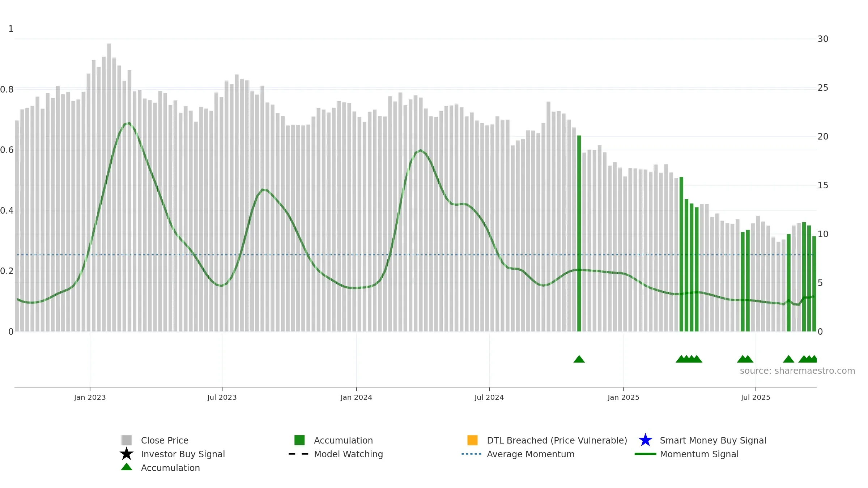Click the tall green accumulation bar before Jan 2025
The width and height of the screenshot is (868, 488).
(x=579, y=234)
